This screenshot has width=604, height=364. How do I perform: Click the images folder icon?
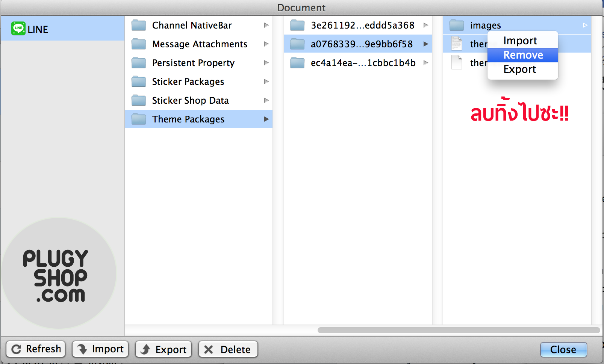(457, 25)
